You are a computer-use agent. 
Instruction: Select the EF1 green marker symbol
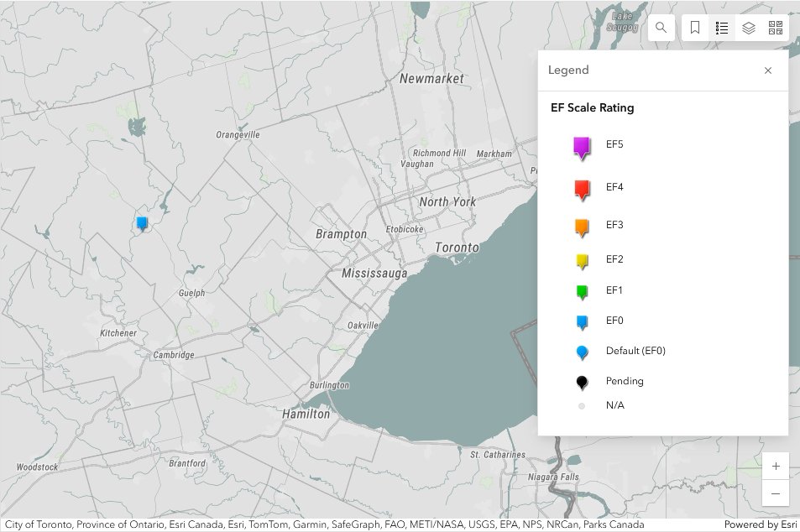tap(581, 289)
